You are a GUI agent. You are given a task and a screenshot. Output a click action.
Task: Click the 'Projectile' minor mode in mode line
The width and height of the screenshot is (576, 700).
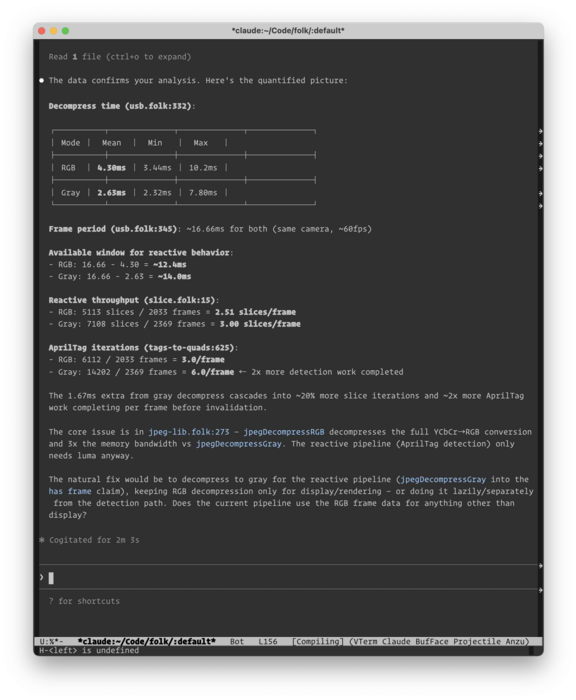pos(477,642)
